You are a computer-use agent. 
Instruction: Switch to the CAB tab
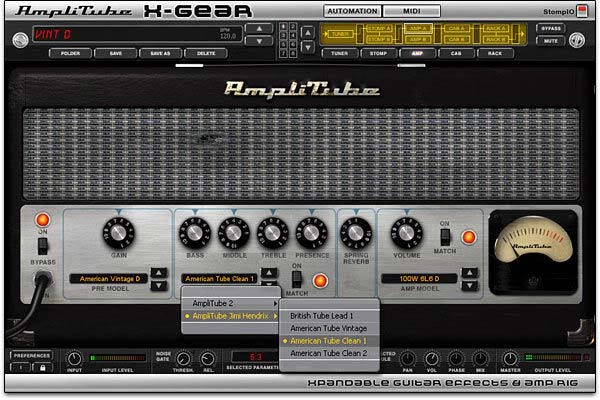456,53
